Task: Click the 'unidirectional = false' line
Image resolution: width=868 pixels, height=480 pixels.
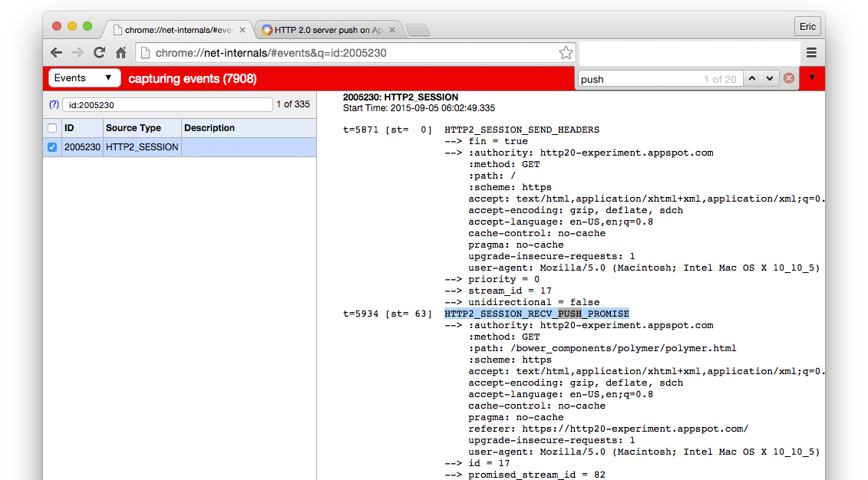Action: pyautogui.click(x=533, y=302)
